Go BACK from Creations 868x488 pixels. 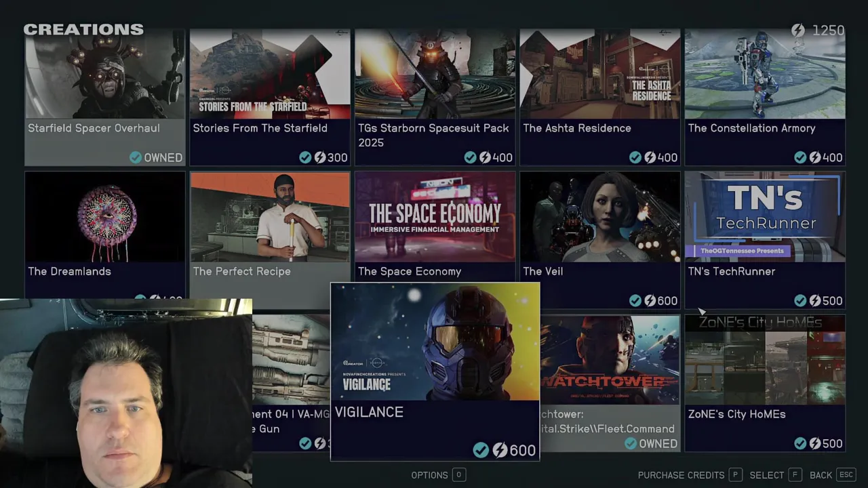point(821,475)
